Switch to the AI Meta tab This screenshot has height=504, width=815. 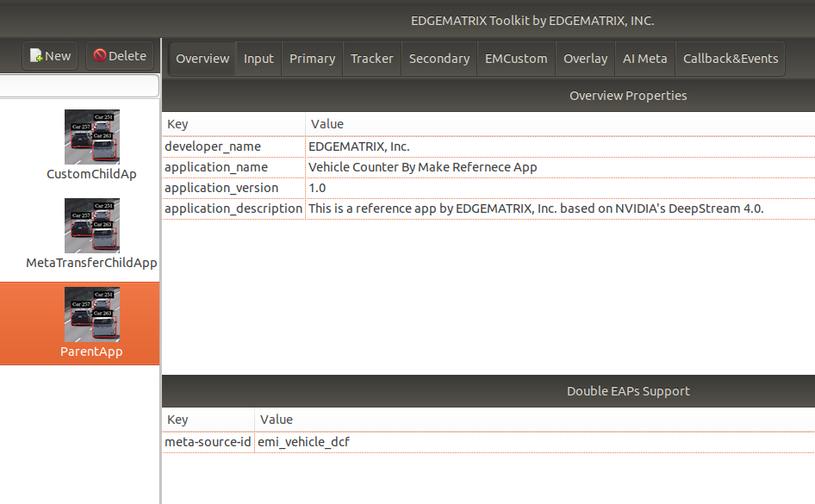point(645,59)
